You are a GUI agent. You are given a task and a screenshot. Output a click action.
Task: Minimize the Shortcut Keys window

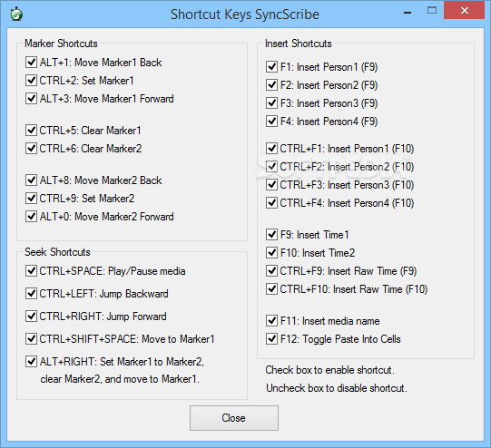[408, 12]
